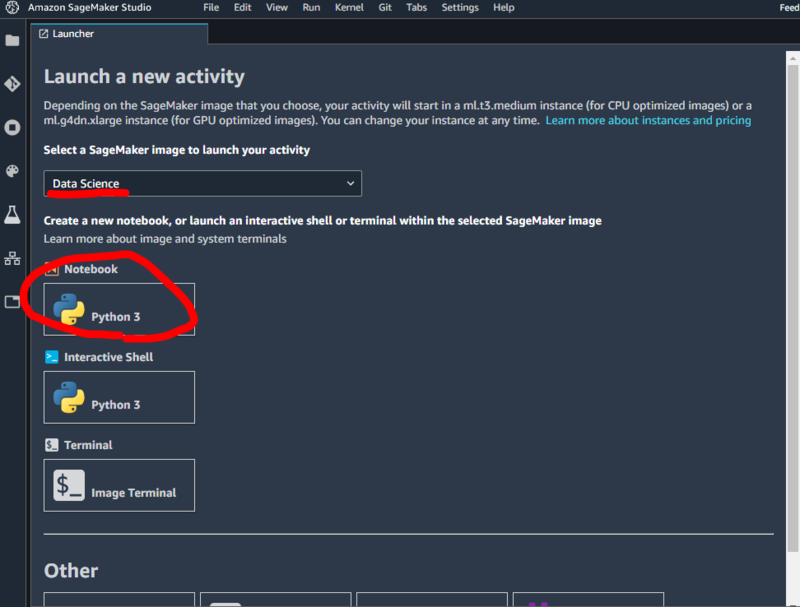
Task: Open Running Terminals and Kernels icon
Action: pos(12,128)
